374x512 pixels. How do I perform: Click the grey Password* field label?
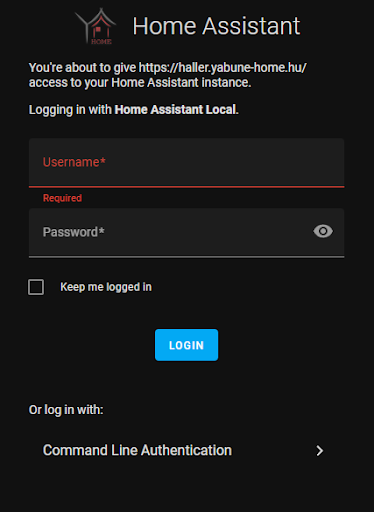tap(73, 232)
